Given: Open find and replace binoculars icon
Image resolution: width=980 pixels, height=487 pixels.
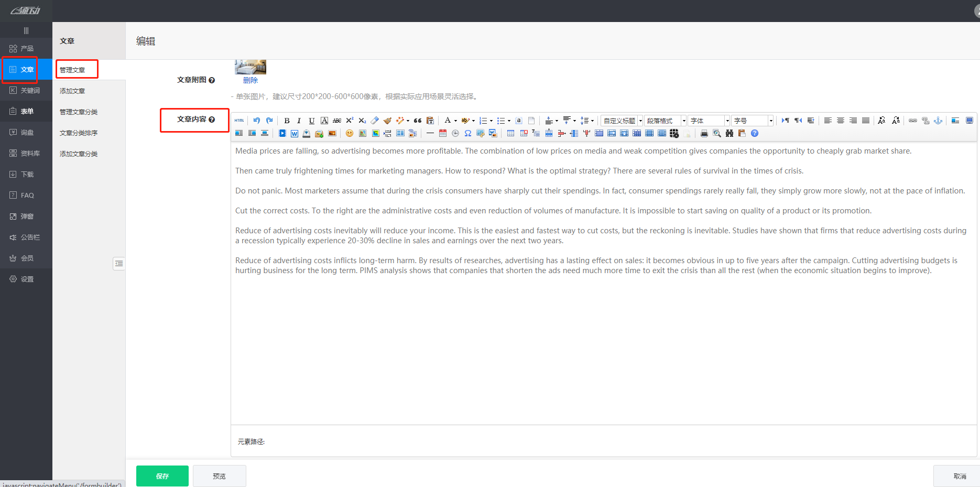Looking at the screenshot, I should point(729,134).
